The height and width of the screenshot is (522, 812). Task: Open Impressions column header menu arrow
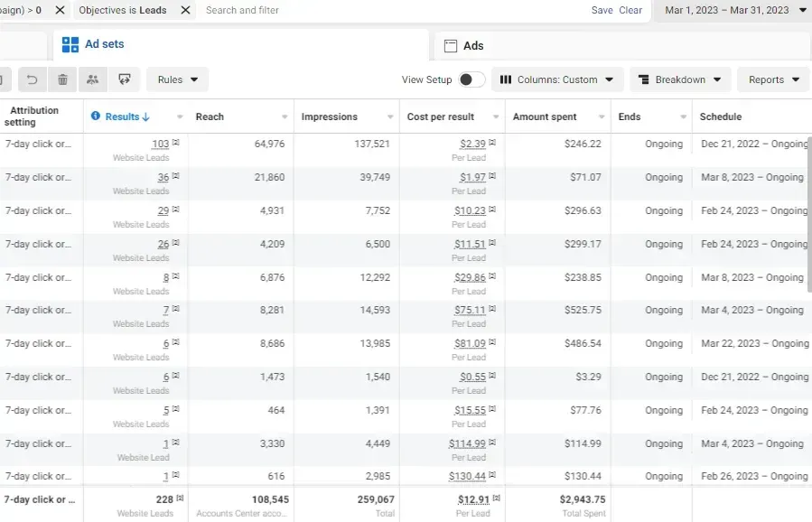(390, 117)
